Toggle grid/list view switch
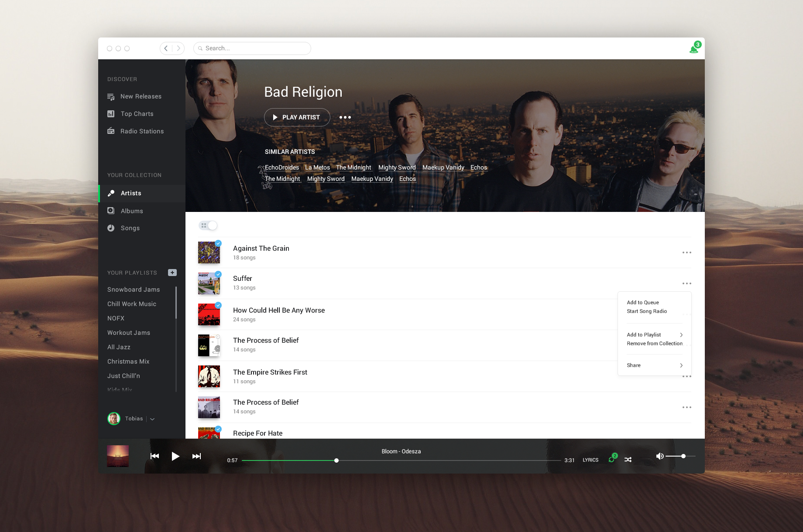The height and width of the screenshot is (532, 803). (x=208, y=225)
